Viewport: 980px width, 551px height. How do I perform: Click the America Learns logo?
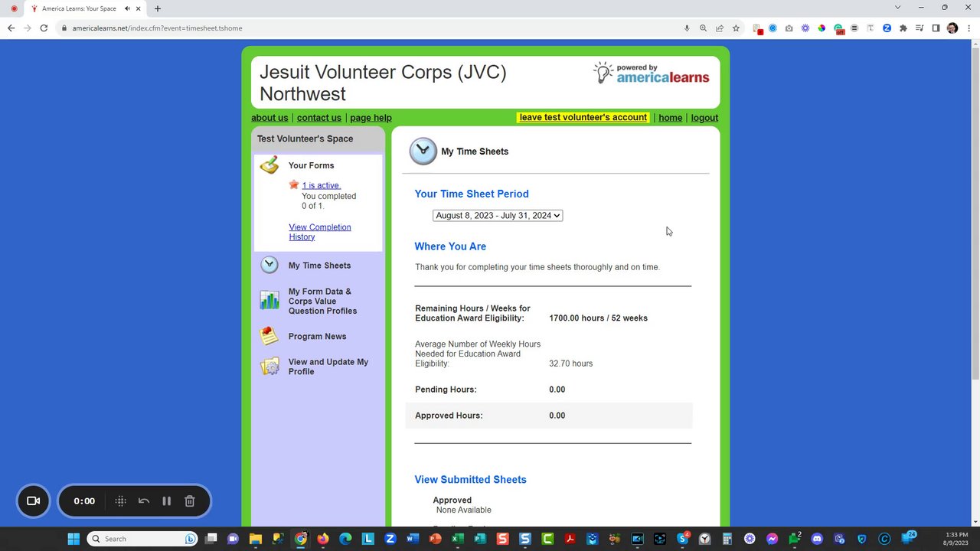(652, 73)
